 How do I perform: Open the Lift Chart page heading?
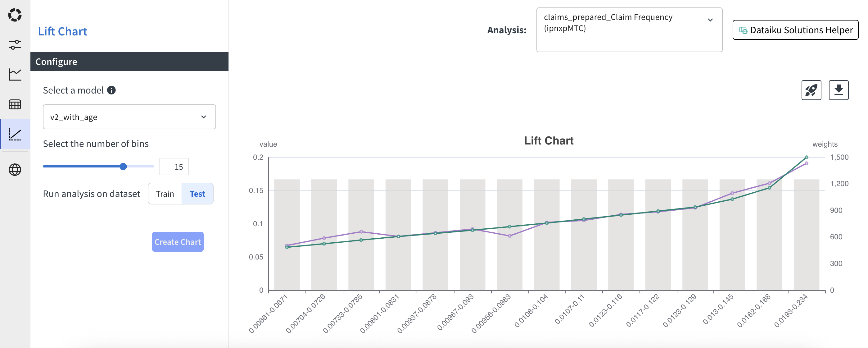click(63, 31)
